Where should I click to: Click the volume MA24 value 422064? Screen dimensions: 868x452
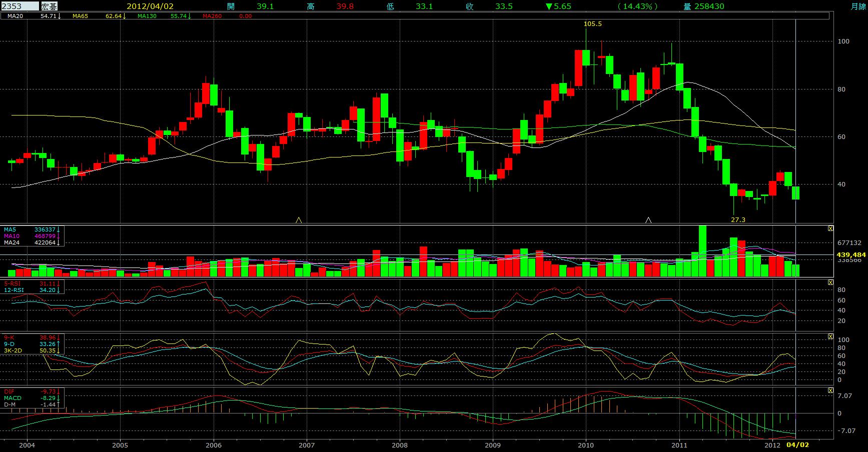[45, 242]
